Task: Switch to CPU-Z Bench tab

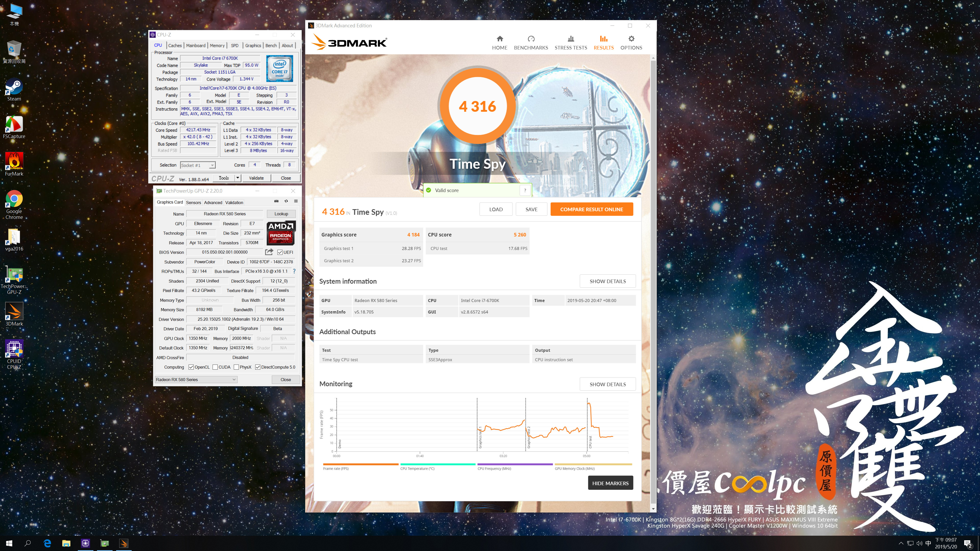Action: click(271, 45)
